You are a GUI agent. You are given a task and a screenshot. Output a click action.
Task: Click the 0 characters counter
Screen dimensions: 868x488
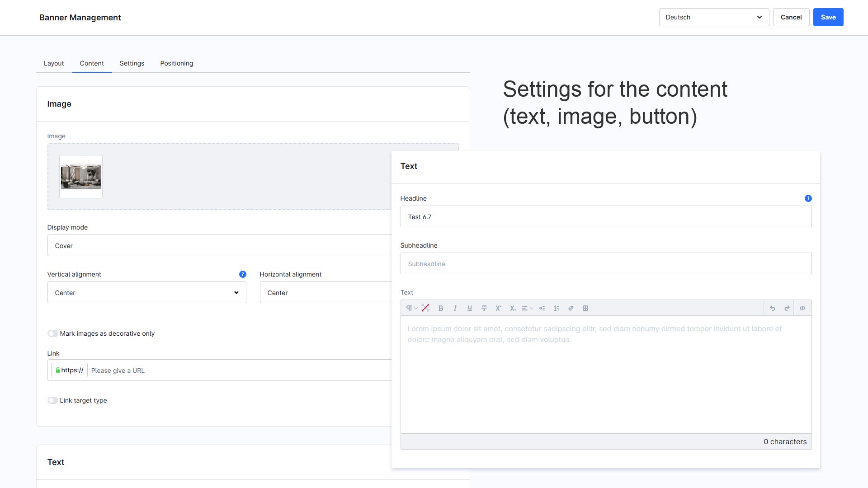click(785, 441)
